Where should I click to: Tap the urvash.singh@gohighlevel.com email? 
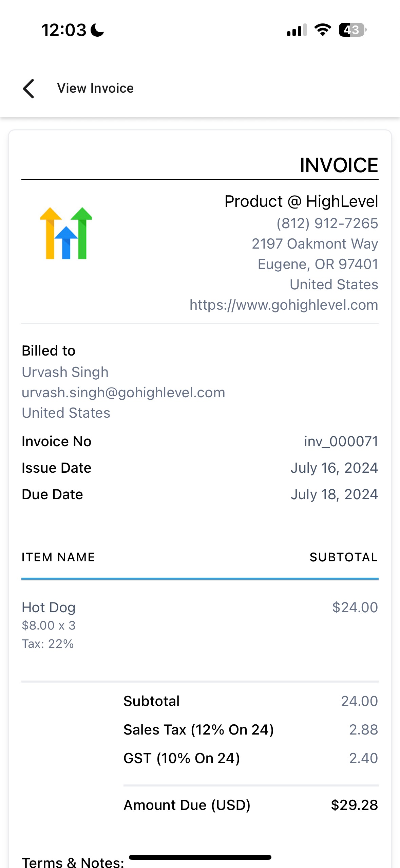[123, 392]
